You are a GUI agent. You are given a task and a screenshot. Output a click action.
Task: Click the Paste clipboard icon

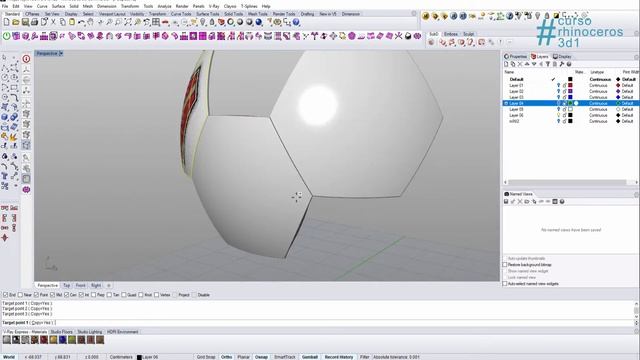(72, 22)
